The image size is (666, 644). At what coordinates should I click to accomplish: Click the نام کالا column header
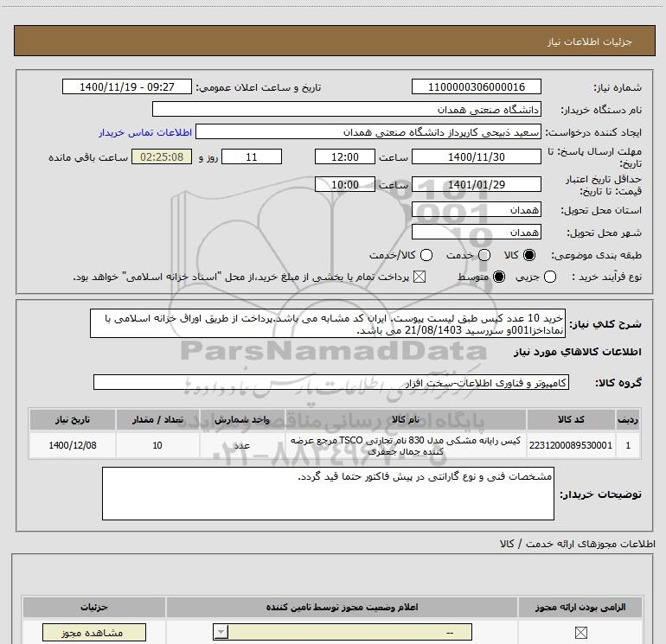pos(405,419)
